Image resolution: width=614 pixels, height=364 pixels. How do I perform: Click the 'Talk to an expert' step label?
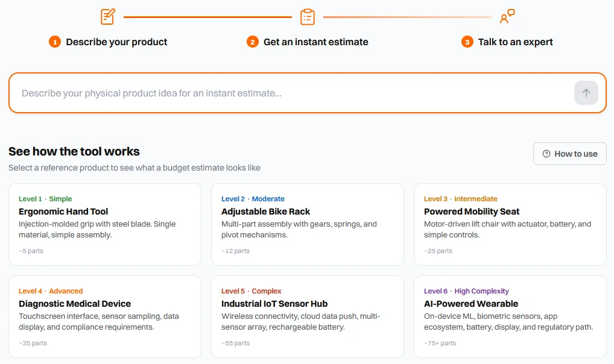515,42
